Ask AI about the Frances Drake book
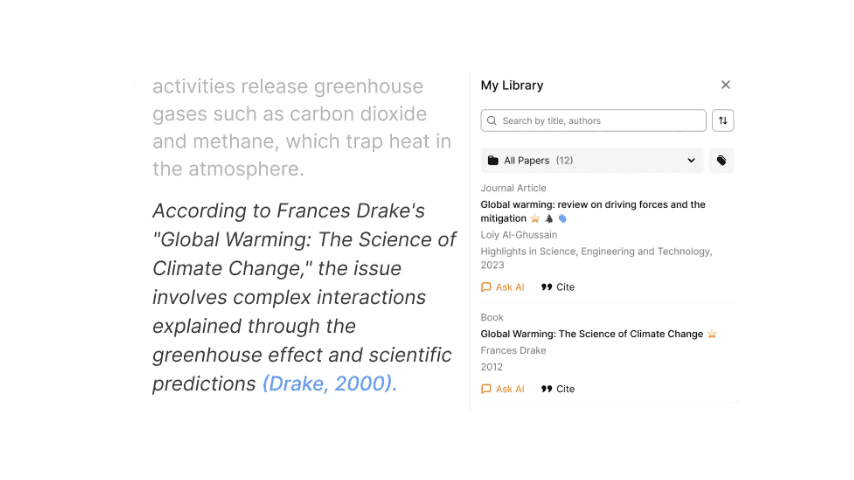854x480 pixels. click(x=503, y=389)
